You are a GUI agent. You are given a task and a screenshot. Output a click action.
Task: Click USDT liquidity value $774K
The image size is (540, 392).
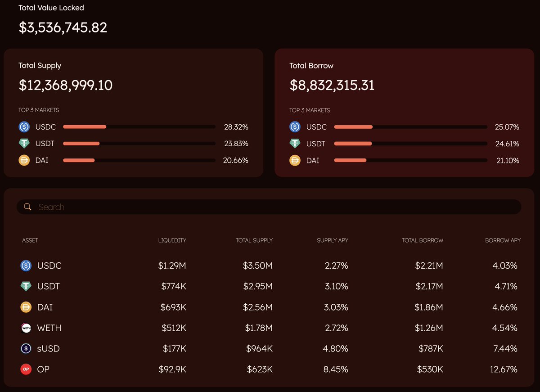pos(174,286)
